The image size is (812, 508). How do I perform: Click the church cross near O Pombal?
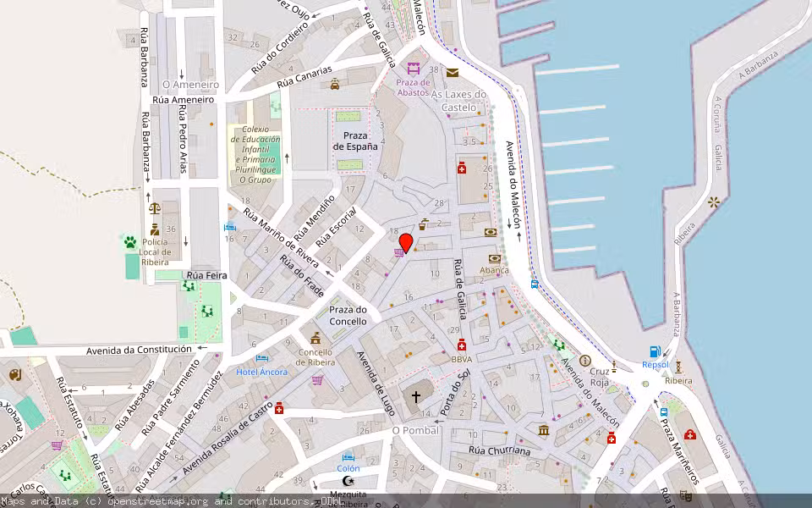(415, 396)
